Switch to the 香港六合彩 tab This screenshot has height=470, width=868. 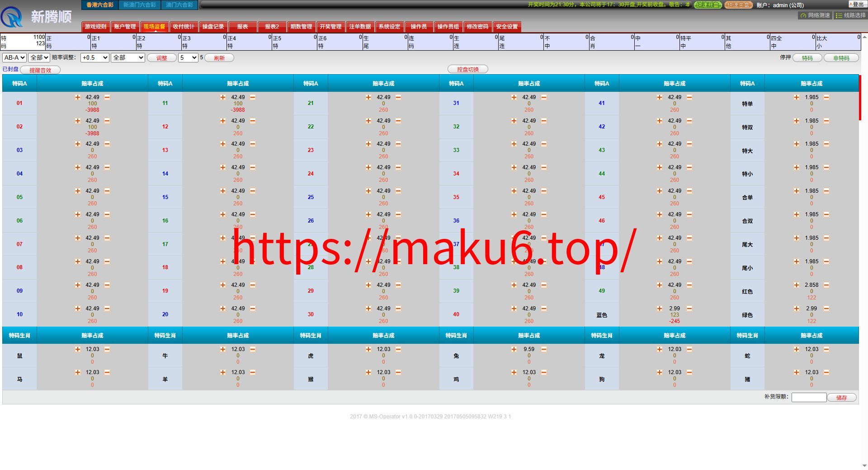click(x=100, y=5)
